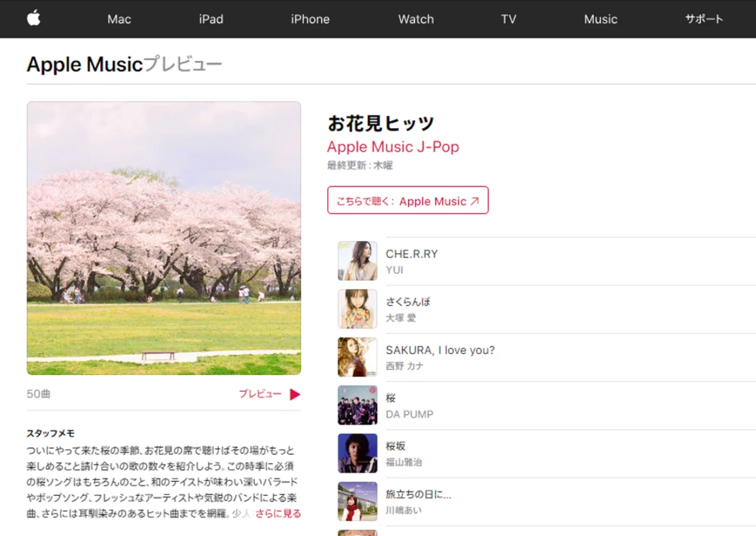The image size is (756, 536).
Task: Select the song title 旅立ちの日に...
Action: (x=419, y=494)
